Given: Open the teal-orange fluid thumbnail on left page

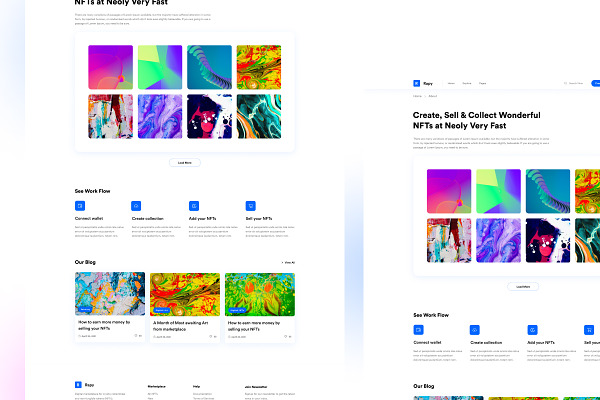Looking at the screenshot, I should (x=259, y=116).
